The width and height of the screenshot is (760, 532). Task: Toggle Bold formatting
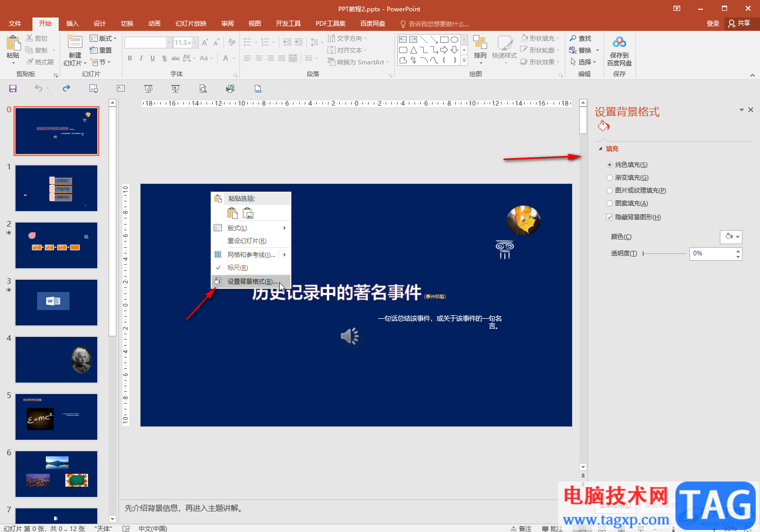(130, 58)
